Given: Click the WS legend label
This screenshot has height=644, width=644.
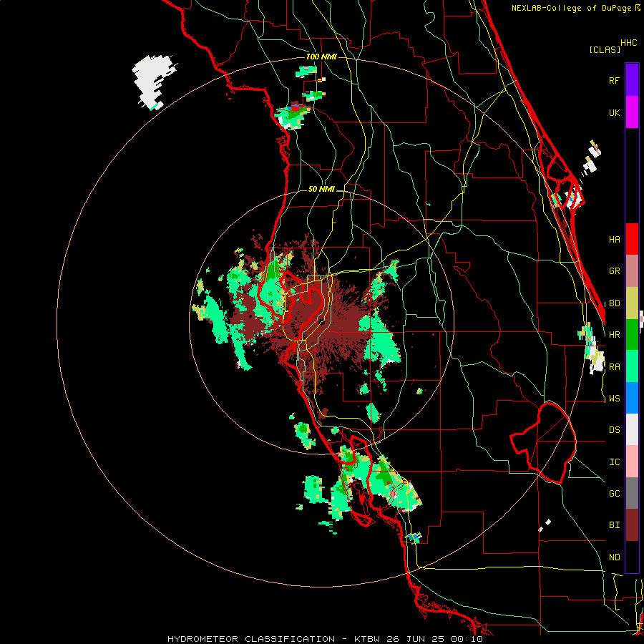Looking at the screenshot, I should pos(614,399).
